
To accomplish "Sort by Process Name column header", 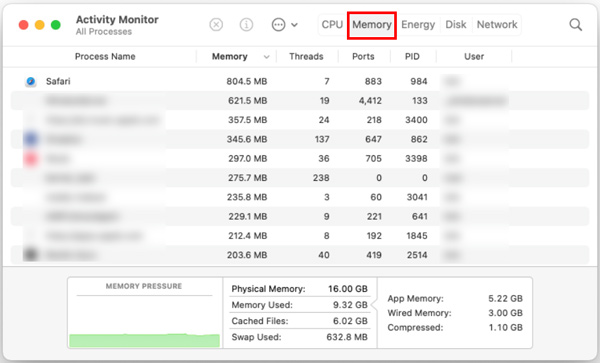I will coord(105,57).
